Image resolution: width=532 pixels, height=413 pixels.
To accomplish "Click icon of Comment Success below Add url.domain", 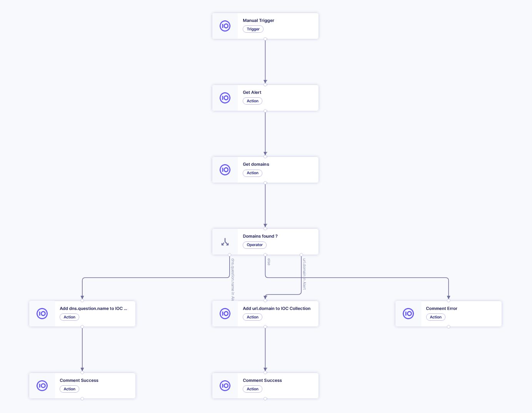I will [225, 386].
